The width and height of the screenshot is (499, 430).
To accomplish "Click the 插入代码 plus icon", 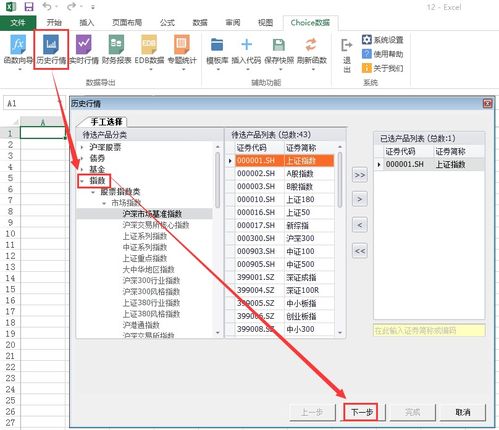I will (247, 44).
